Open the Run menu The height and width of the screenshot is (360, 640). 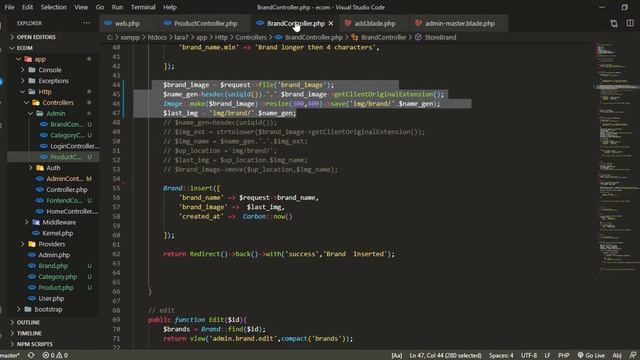[117, 7]
